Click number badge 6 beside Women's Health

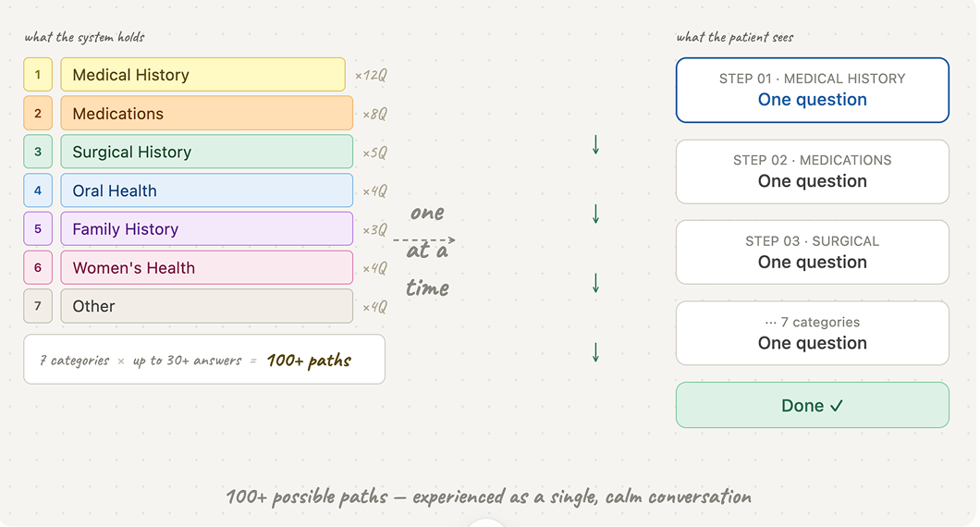tap(38, 267)
